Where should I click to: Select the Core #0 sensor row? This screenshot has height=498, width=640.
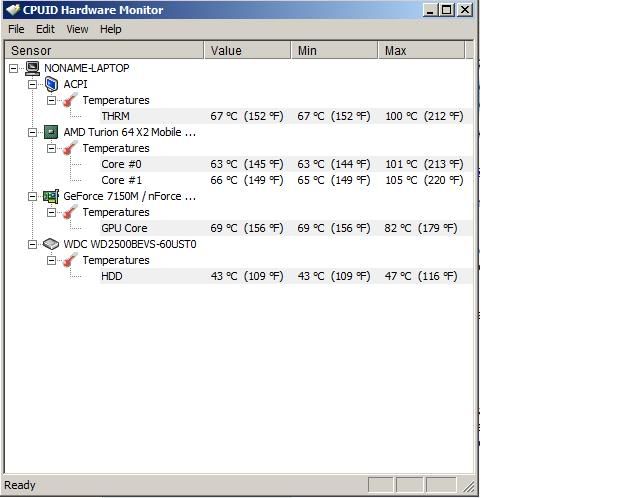(286, 164)
